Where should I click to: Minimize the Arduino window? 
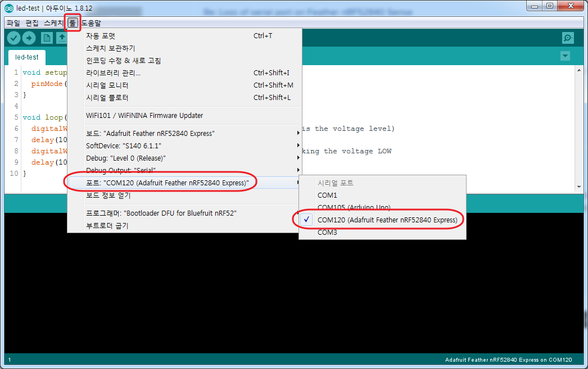[535, 6]
